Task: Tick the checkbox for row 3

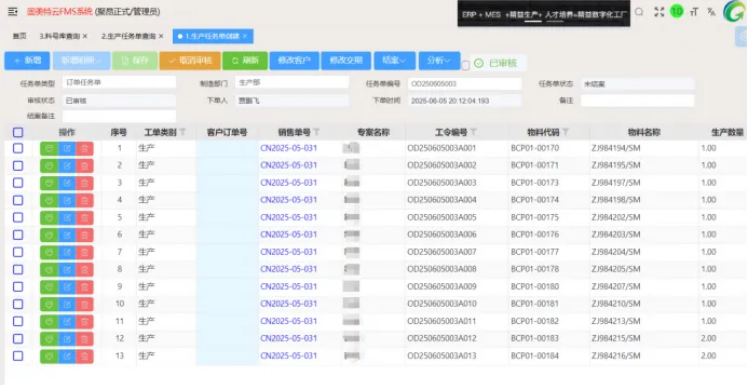Action: tap(18, 182)
